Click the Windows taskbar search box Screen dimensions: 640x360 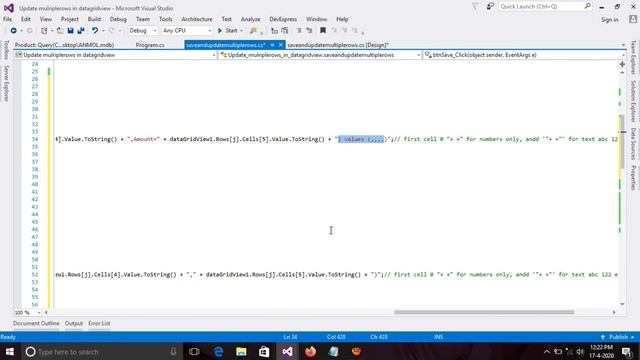[101, 351]
